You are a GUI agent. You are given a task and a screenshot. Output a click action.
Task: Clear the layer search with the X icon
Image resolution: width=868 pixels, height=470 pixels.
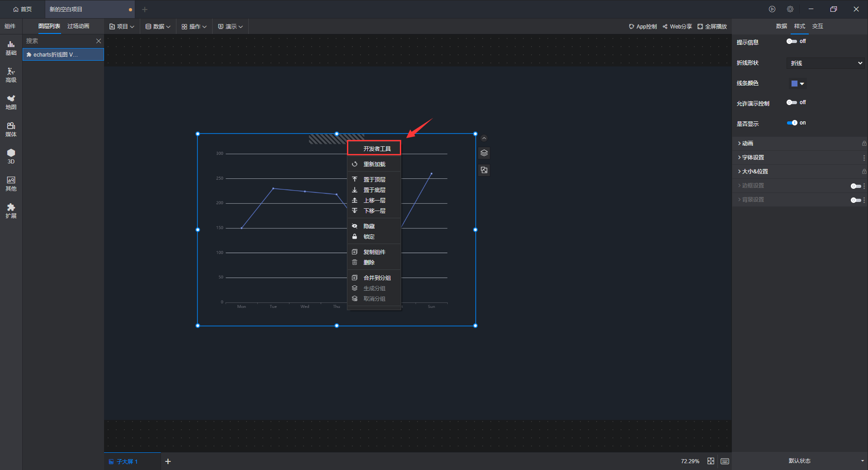click(99, 41)
